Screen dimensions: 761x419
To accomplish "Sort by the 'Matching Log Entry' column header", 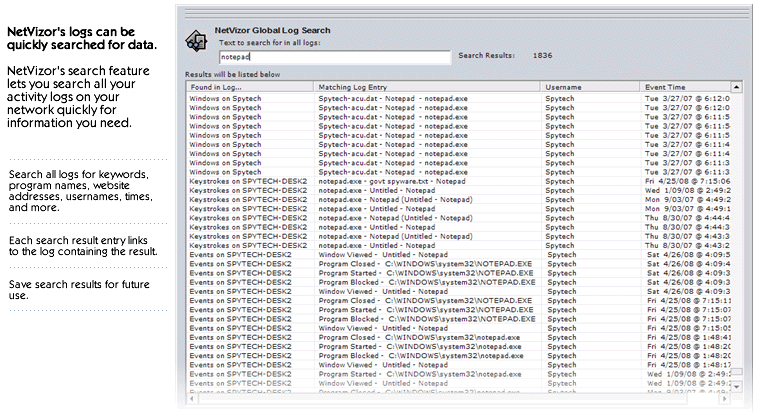I will [427, 88].
